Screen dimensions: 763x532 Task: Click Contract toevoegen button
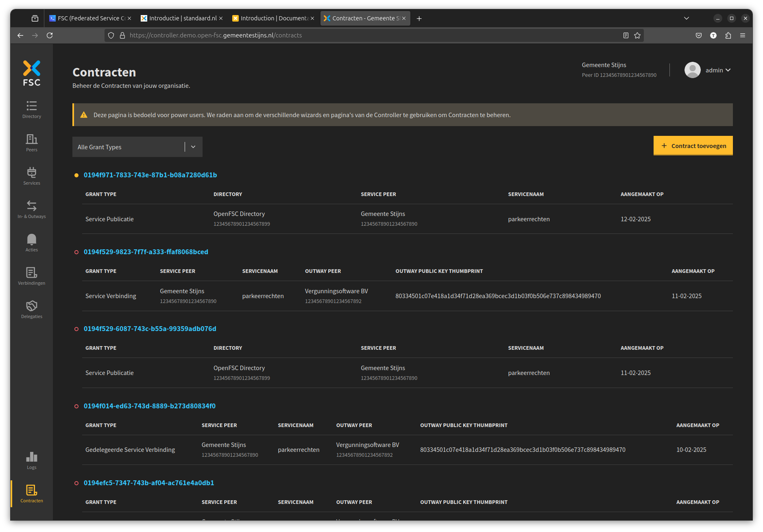pyautogui.click(x=693, y=146)
